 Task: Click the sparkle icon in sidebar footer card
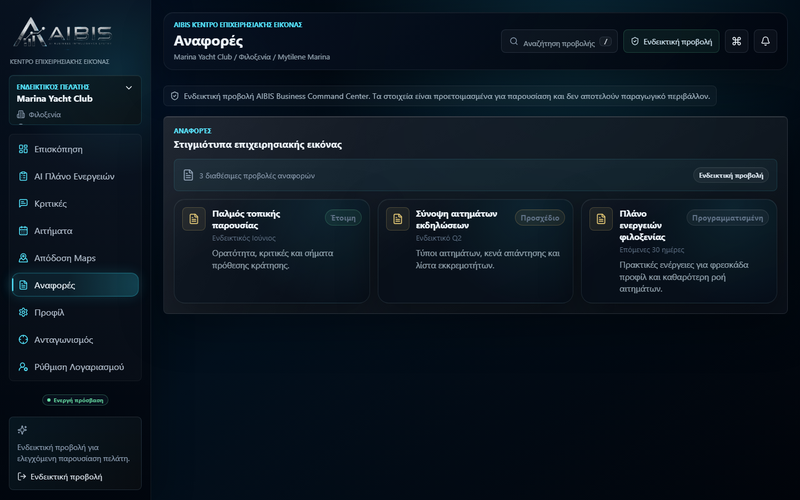pos(22,430)
